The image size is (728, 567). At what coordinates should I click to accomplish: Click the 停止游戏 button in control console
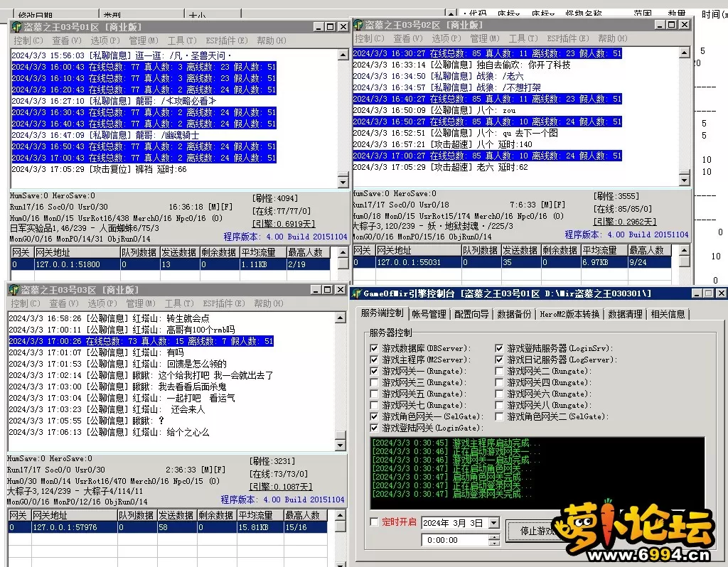point(537,530)
